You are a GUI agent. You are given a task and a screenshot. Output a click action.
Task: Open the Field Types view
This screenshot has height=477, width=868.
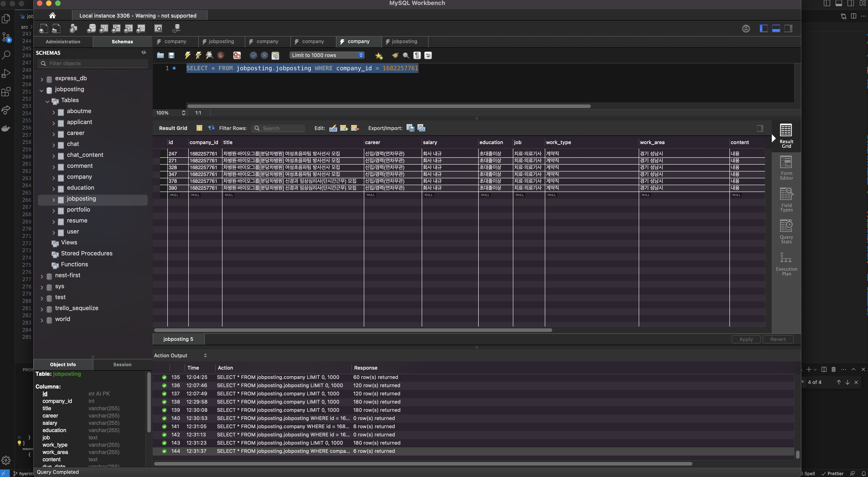click(786, 200)
